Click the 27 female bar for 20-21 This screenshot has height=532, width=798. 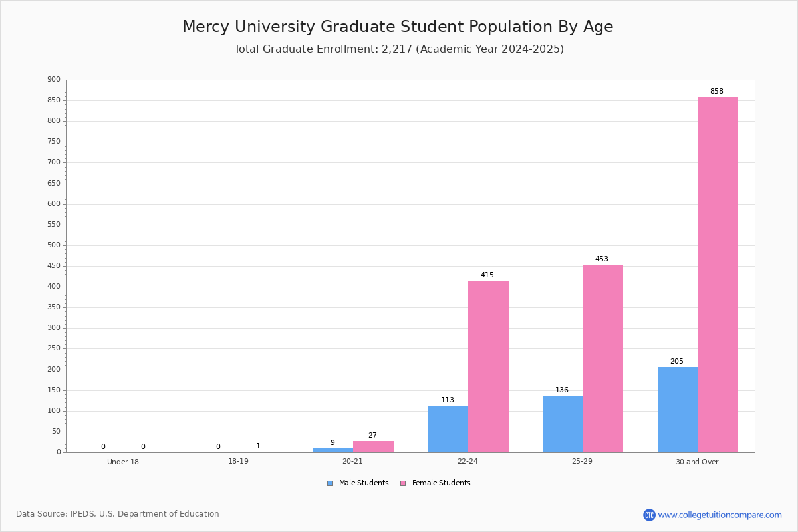click(373, 447)
